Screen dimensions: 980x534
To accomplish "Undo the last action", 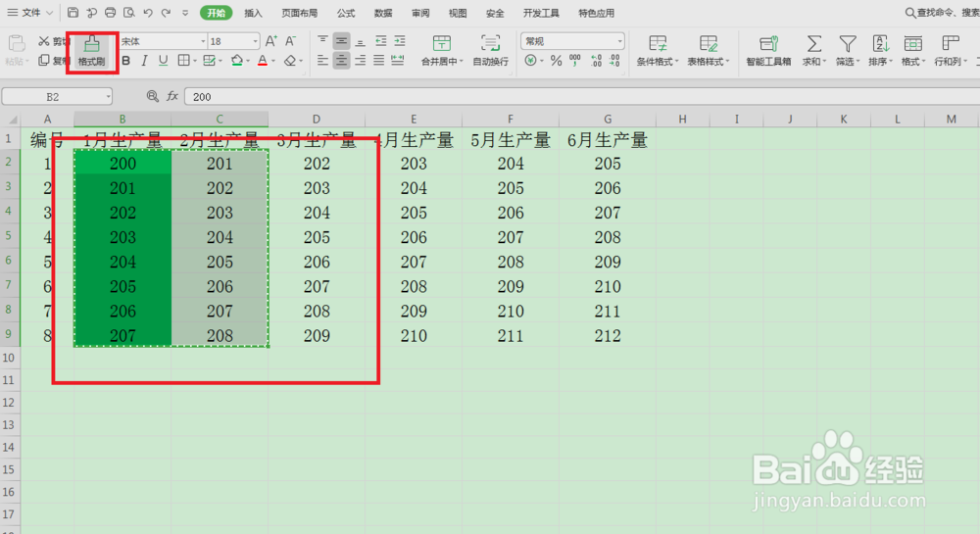I will tap(148, 13).
